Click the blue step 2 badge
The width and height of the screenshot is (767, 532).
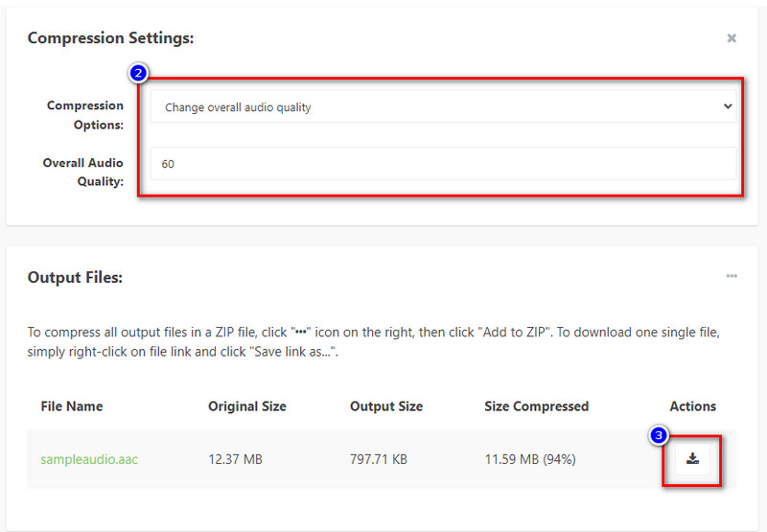[x=139, y=73]
